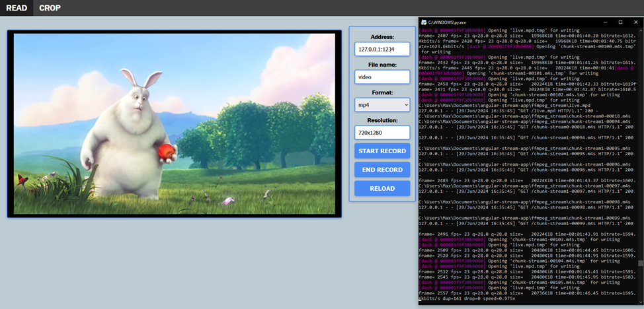Screen dimensions: 644x309
Task: Switch to the READ tab
Action: [x=17, y=8]
